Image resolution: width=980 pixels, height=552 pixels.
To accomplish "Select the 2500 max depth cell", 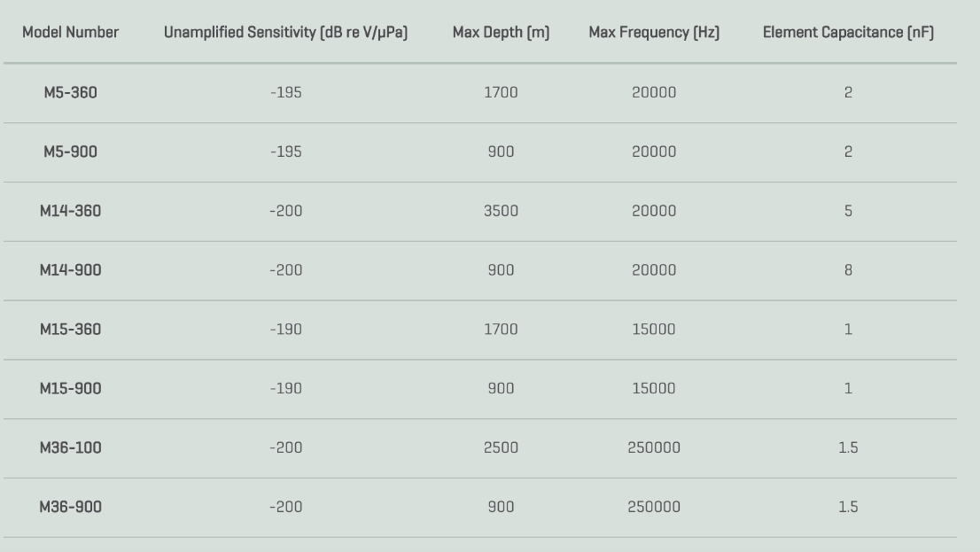I will [x=501, y=447].
